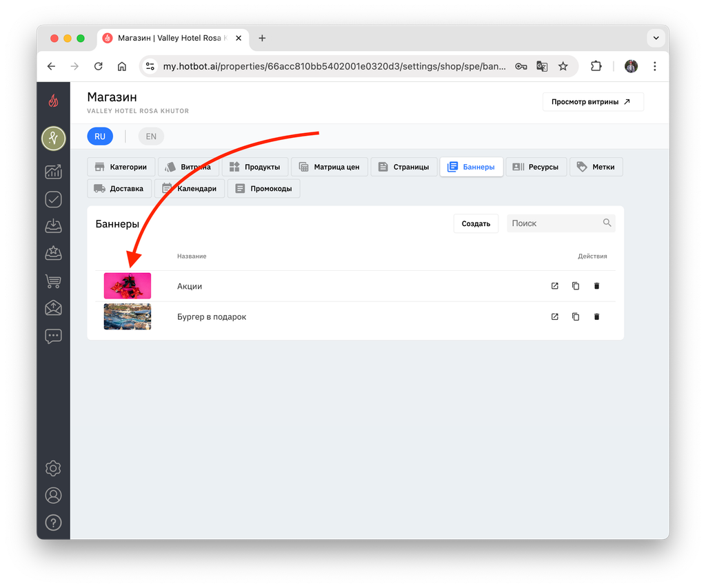Open the Витрина tab
Screen dimensions: 706x588
(189, 167)
